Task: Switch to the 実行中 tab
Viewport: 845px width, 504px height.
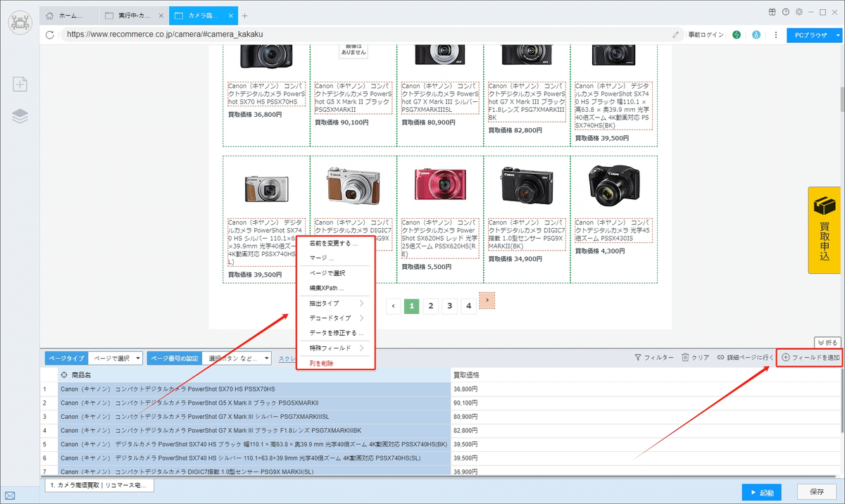Action: [x=132, y=15]
